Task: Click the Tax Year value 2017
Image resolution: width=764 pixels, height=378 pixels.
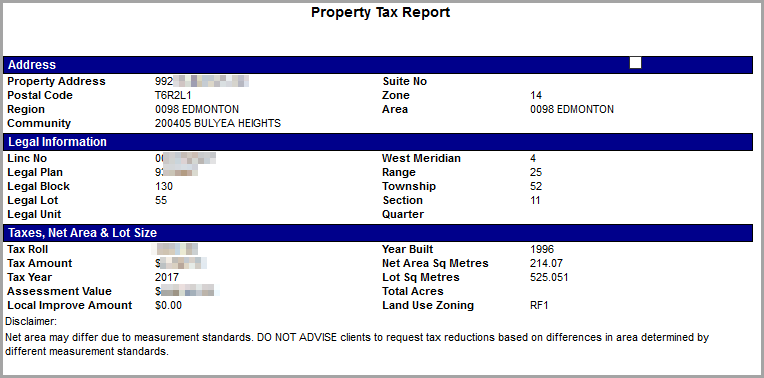Action: click(x=167, y=278)
